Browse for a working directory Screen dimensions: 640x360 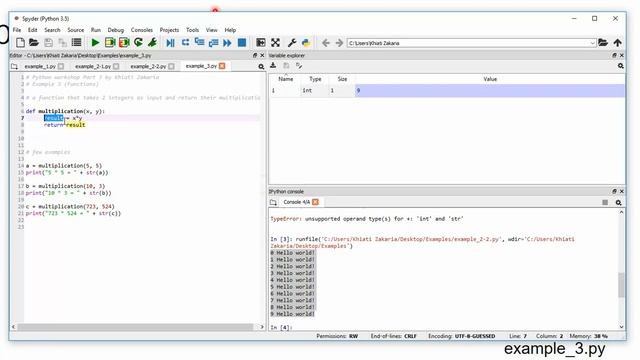pos(603,42)
